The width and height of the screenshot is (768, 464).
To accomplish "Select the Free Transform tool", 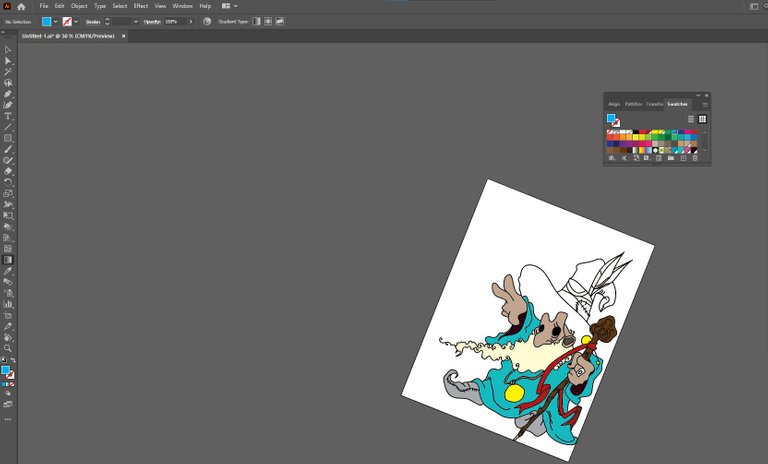I will tap(8, 216).
